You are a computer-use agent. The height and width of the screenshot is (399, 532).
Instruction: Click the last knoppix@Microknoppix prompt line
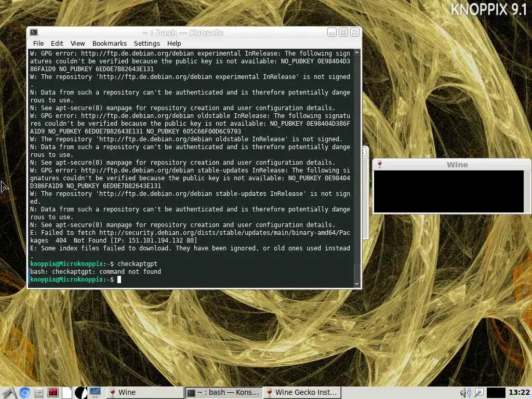pyautogui.click(x=75, y=279)
